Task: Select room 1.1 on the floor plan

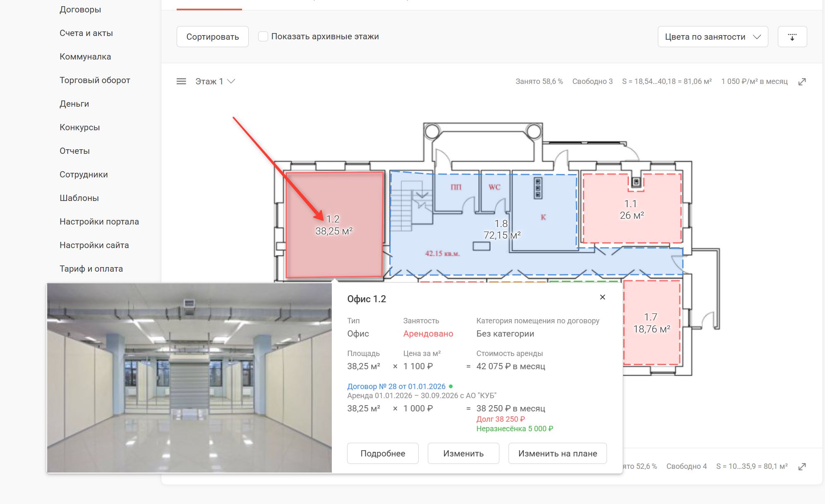Action: [632, 209]
